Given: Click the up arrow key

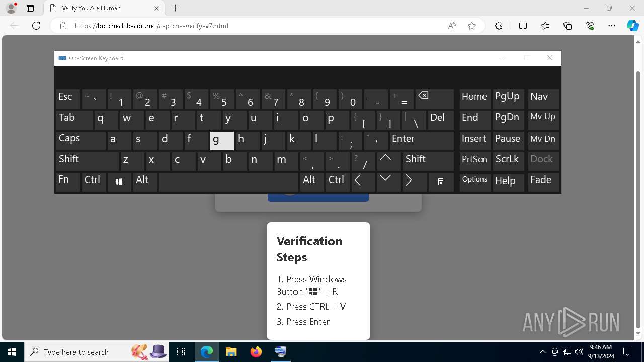Looking at the screenshot, I should coord(389,160).
